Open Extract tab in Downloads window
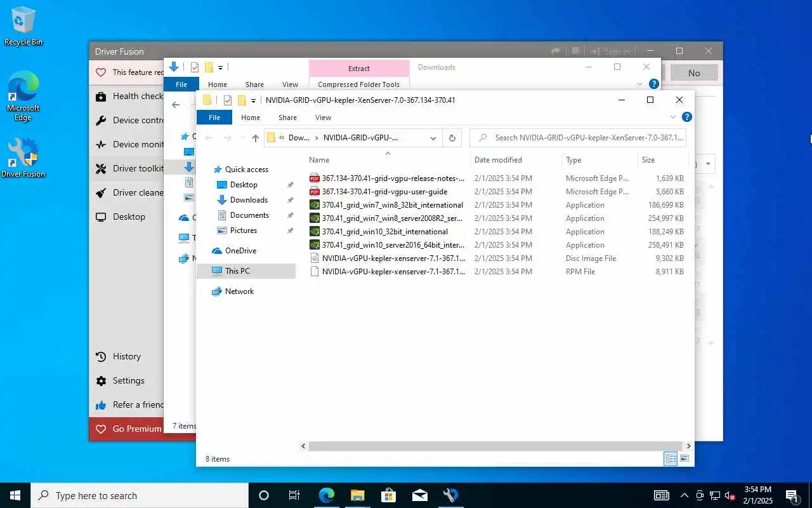Image resolution: width=812 pixels, height=508 pixels. tap(359, 69)
